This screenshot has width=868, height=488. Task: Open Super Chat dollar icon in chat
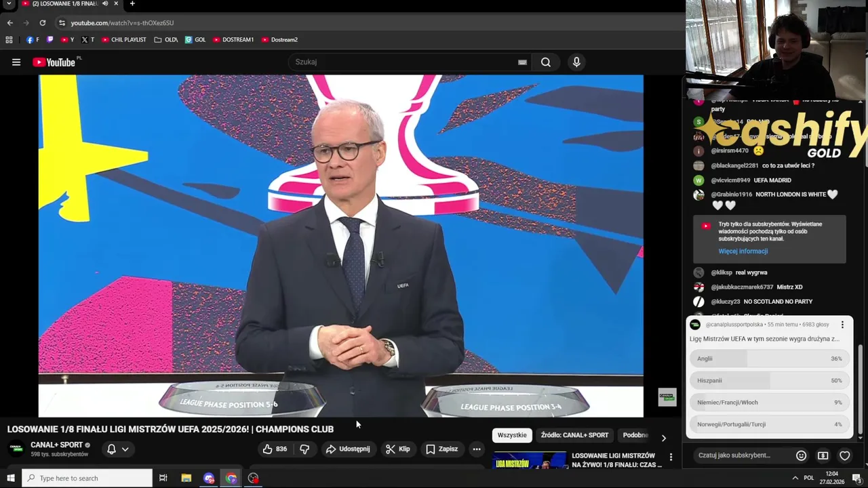(x=823, y=455)
